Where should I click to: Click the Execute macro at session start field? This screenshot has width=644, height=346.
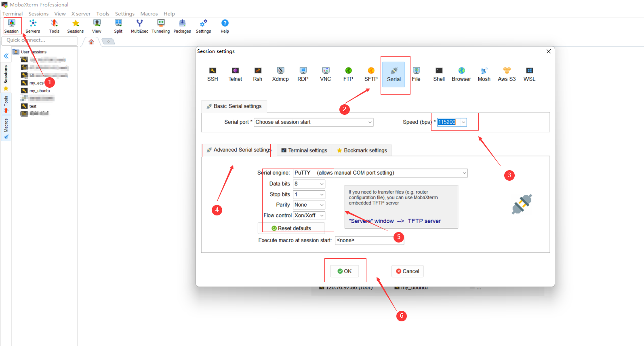[369, 241]
